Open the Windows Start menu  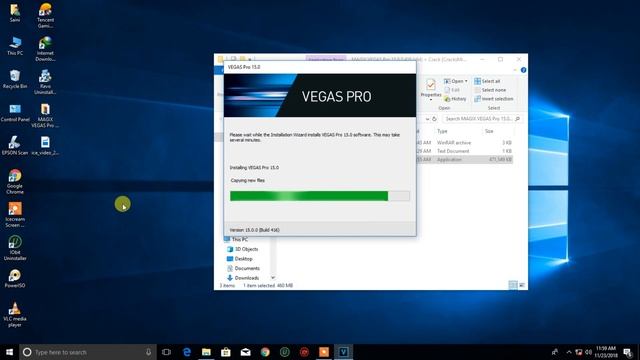coord(9,352)
